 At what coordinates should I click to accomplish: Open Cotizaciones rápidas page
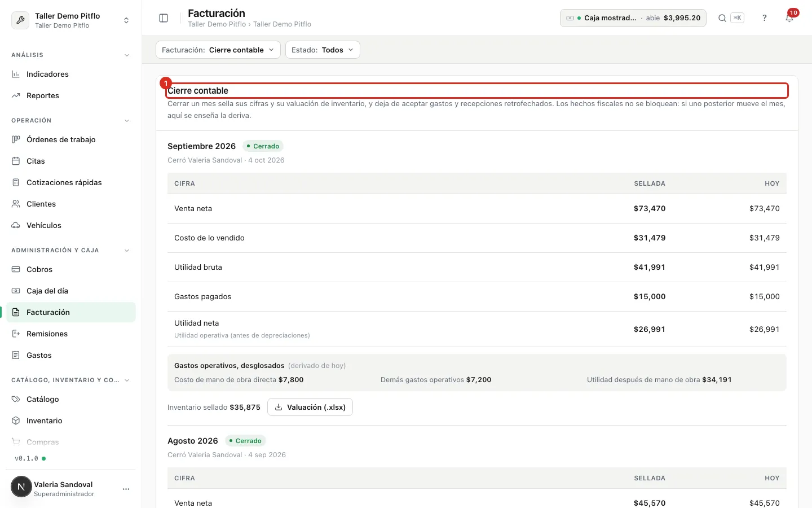[70, 182]
